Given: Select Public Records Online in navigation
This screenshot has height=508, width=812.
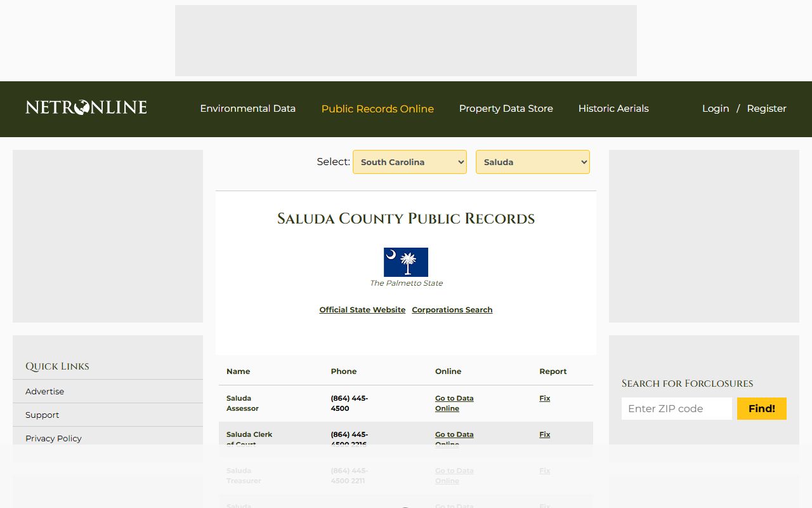Looking at the screenshot, I should point(377,109).
